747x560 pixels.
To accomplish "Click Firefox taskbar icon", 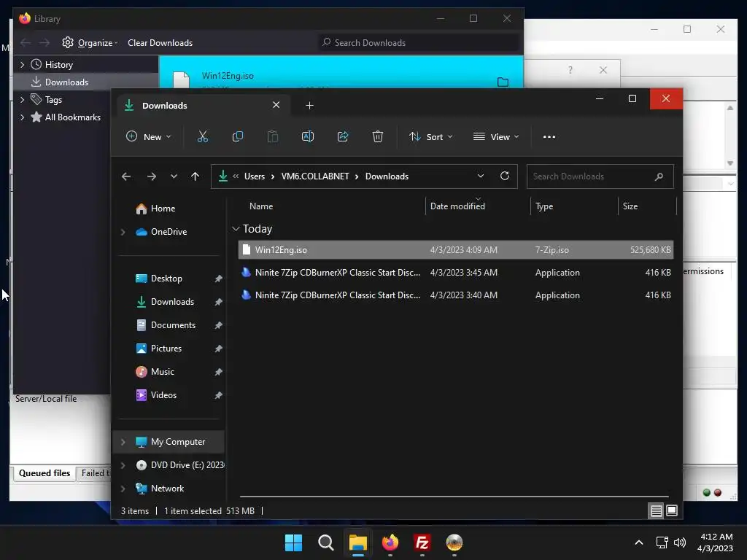I will point(390,542).
